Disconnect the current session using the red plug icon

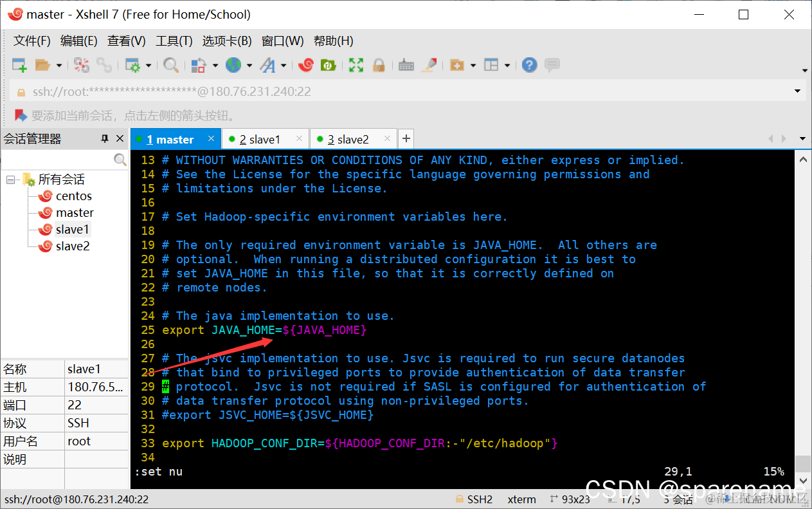coord(82,65)
